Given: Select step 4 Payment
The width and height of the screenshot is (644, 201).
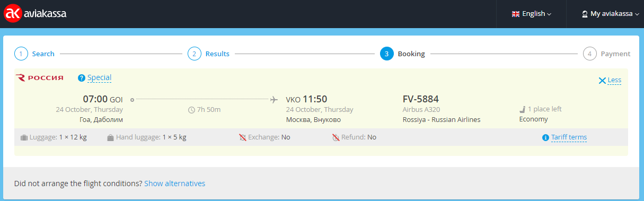Looking at the screenshot, I should click(x=606, y=54).
